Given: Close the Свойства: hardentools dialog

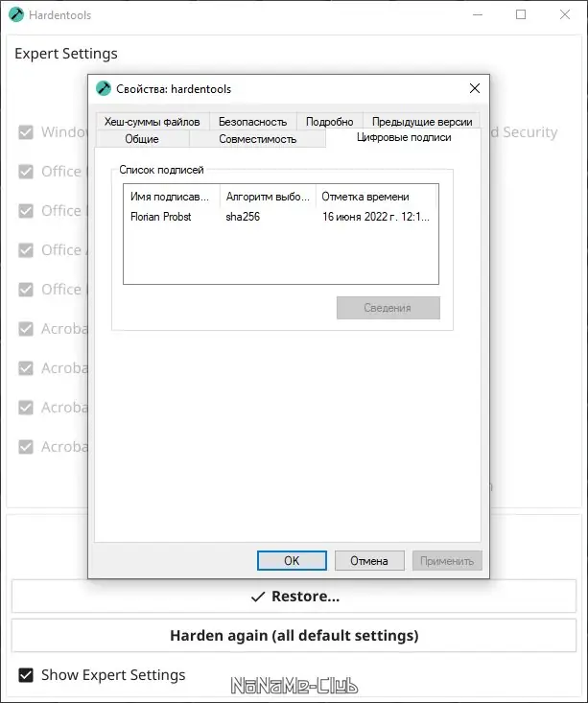Looking at the screenshot, I should click(x=475, y=88).
